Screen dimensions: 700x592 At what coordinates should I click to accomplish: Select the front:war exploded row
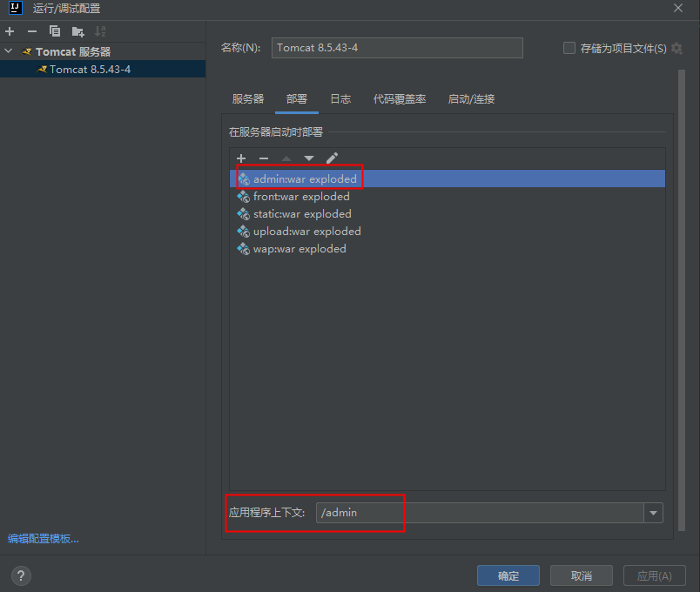pos(448,197)
